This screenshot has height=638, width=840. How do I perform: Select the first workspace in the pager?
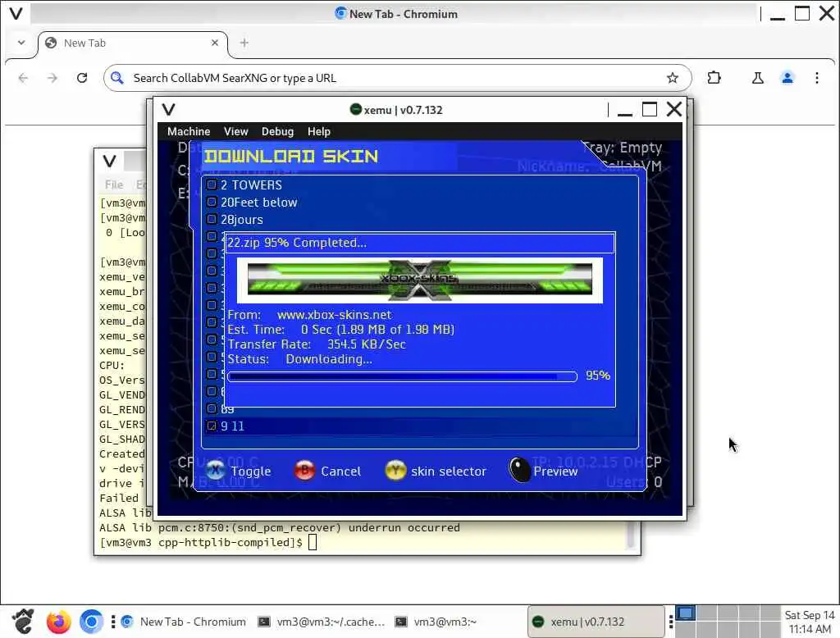point(685,613)
